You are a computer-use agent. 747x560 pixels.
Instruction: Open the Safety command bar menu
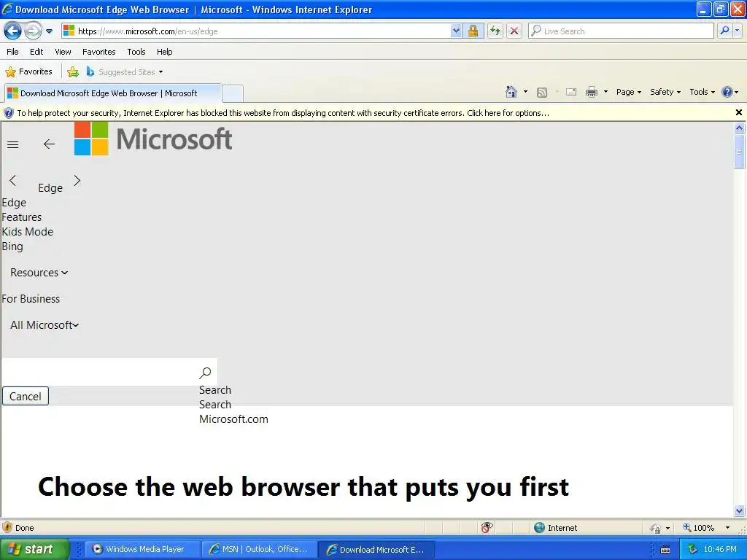pos(665,92)
